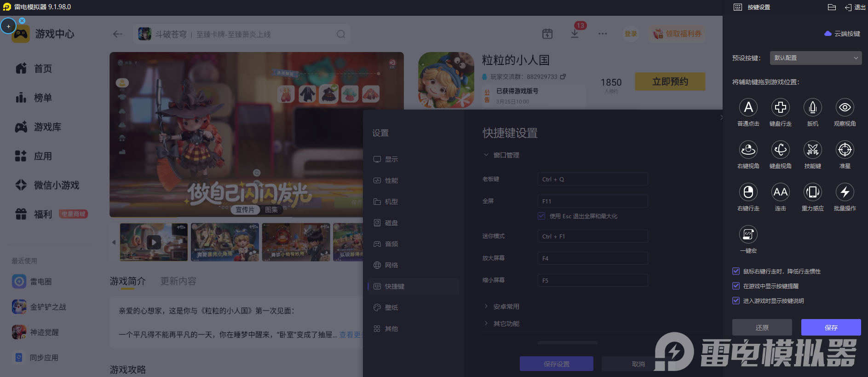Open 快捷键 settings in sidebar
The image size is (868, 377).
(394, 286)
